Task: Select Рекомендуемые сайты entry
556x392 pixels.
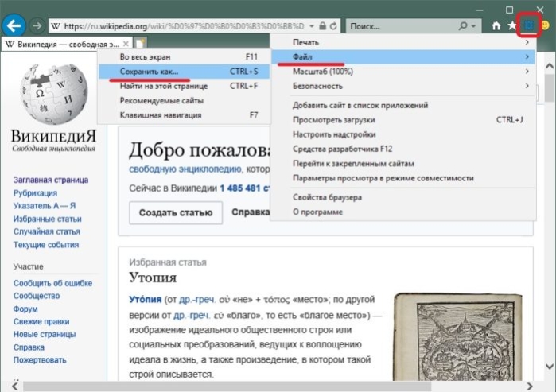Action: pyautogui.click(x=184, y=101)
